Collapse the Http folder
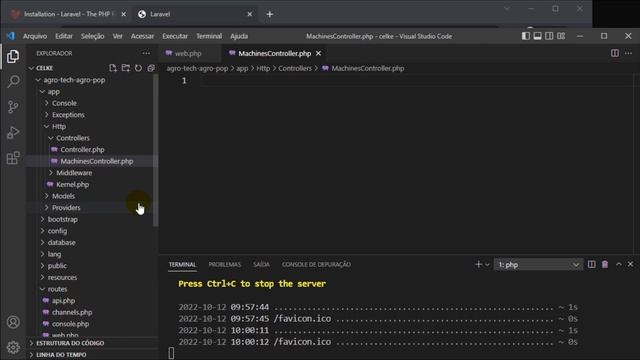 47,127
